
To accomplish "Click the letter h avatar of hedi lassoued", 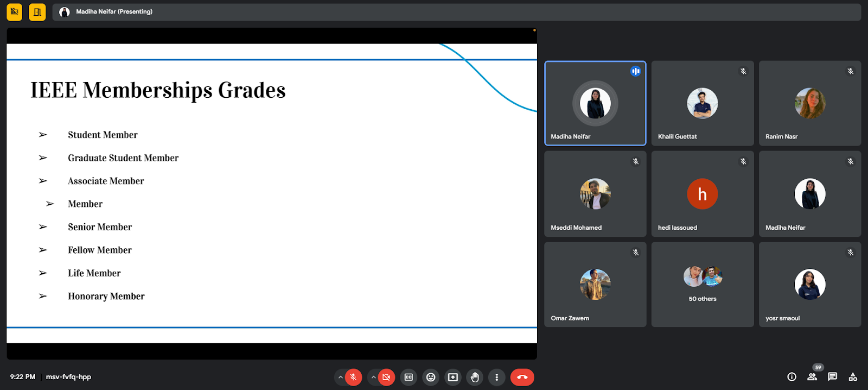I will tap(703, 194).
